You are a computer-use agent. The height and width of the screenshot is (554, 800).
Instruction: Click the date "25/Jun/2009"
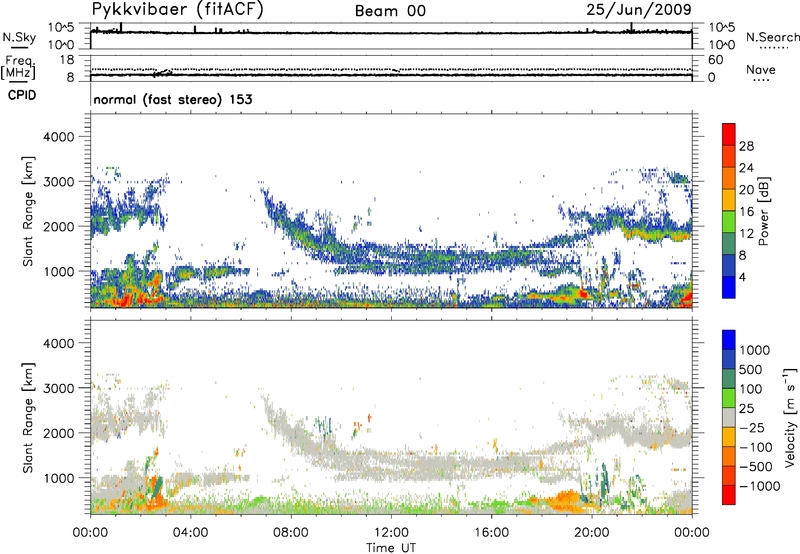639,10
